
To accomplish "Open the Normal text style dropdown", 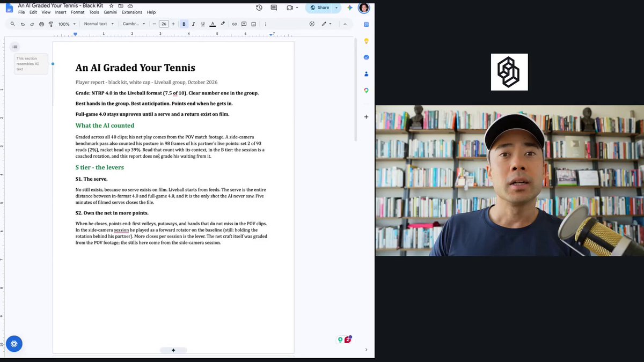I will (99, 24).
